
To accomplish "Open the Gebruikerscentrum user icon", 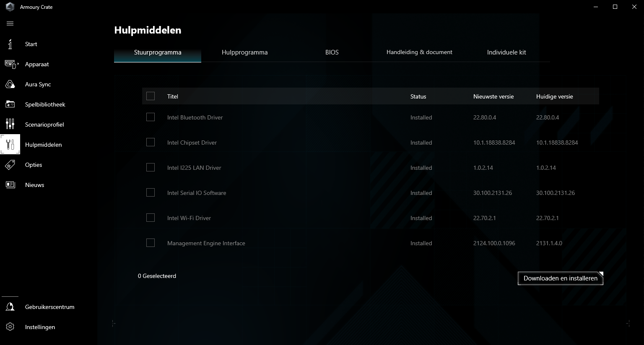I will pyautogui.click(x=10, y=307).
